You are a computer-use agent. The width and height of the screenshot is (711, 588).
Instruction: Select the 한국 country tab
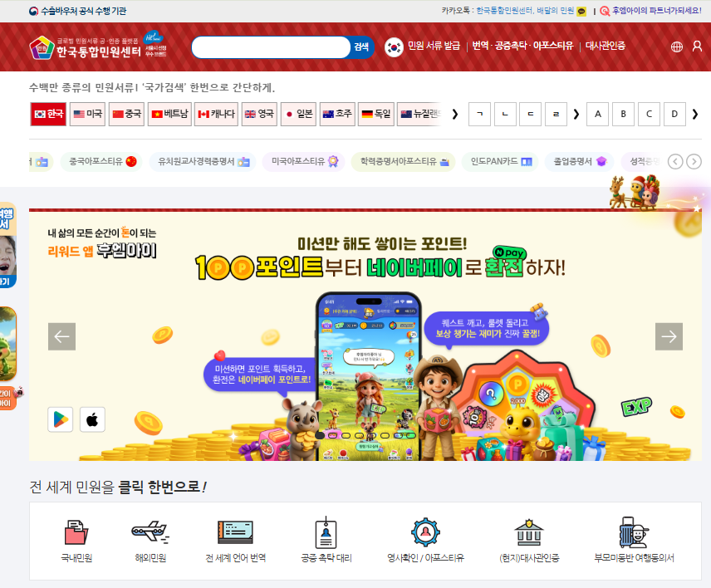pyautogui.click(x=48, y=114)
